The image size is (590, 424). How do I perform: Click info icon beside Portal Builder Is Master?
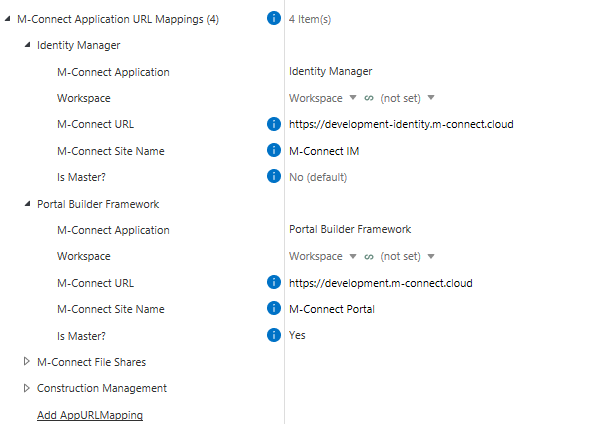coord(274,335)
